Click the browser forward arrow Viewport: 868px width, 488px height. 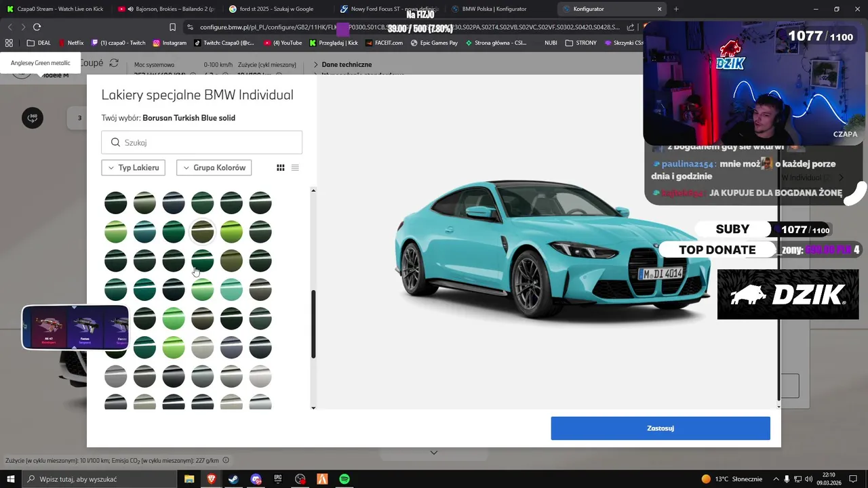coord(23,27)
